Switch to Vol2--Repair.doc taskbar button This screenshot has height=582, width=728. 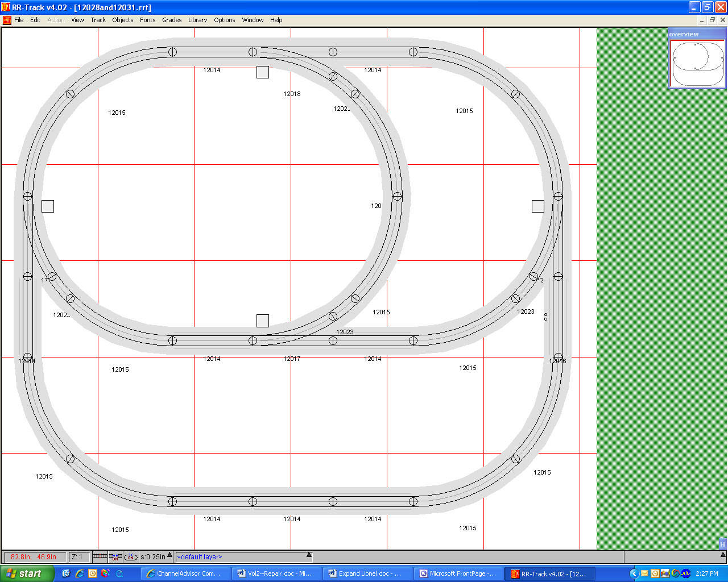coord(275,573)
